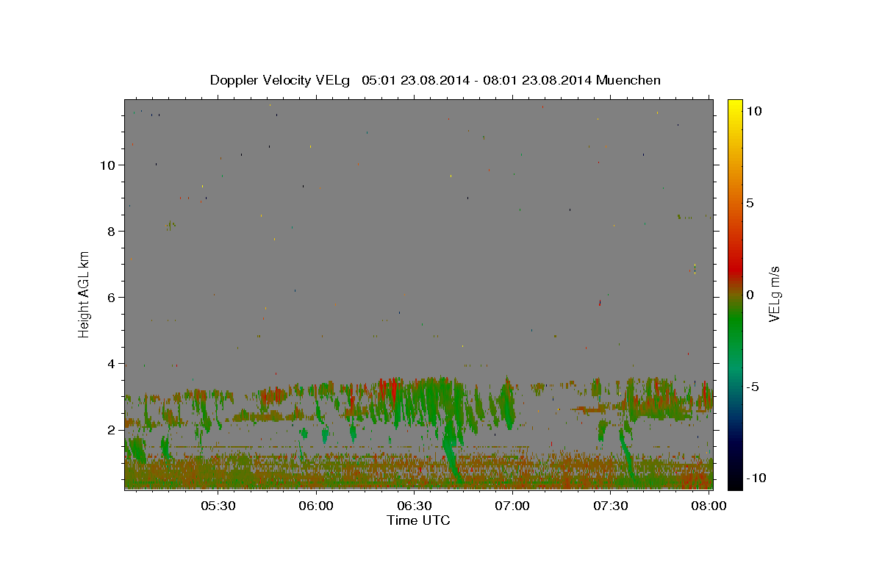Click the colorbar value 0 label

click(750, 295)
